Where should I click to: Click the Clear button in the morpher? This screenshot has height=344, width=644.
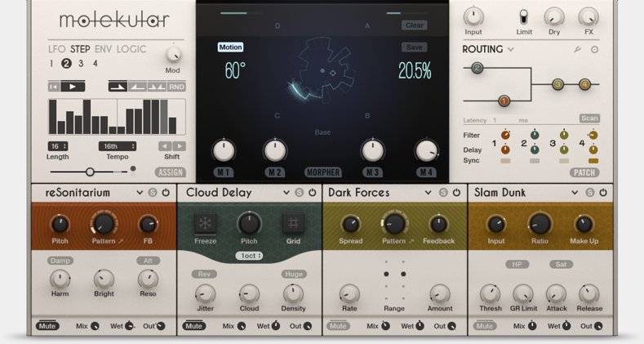(414, 25)
